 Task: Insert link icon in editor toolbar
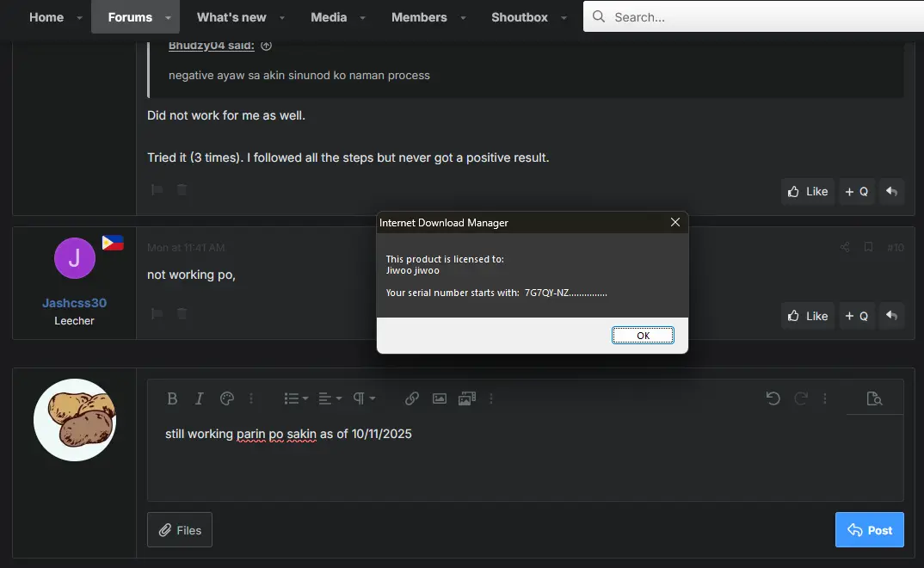click(412, 399)
